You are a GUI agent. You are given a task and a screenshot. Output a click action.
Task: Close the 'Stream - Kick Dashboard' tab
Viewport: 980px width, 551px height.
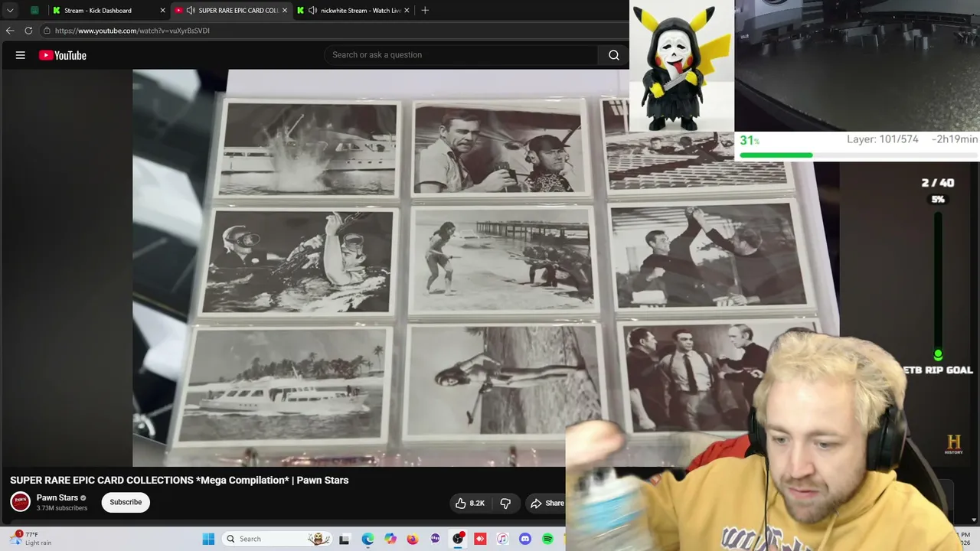[x=162, y=11]
